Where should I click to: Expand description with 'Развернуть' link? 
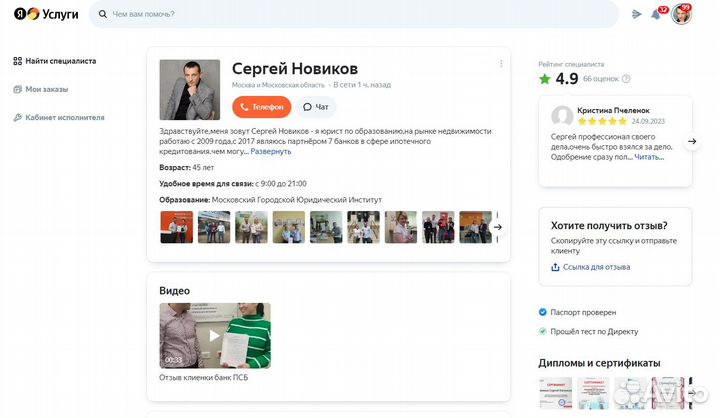pos(271,152)
